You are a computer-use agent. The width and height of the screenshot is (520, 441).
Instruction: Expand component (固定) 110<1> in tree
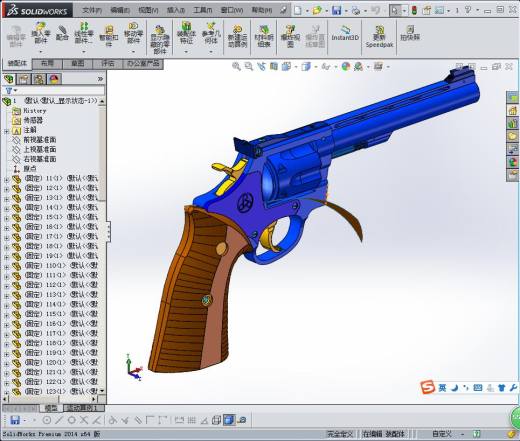pyautogui.click(x=6, y=267)
